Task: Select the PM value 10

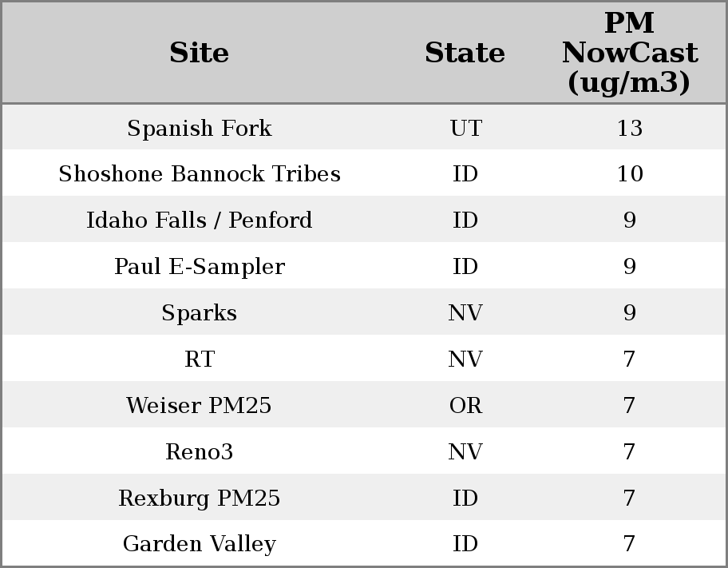Action: click(629, 174)
